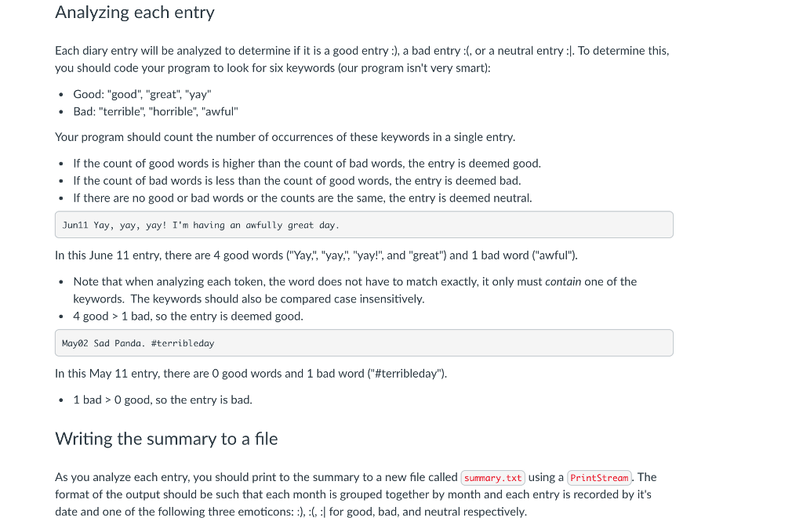Click inside the Jun11 Yay example code box

[364, 225]
